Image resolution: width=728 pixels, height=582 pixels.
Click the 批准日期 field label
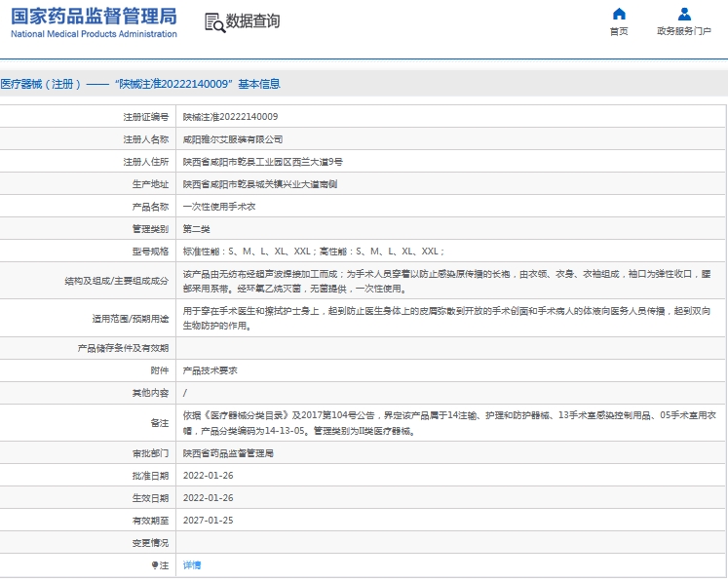(x=150, y=476)
